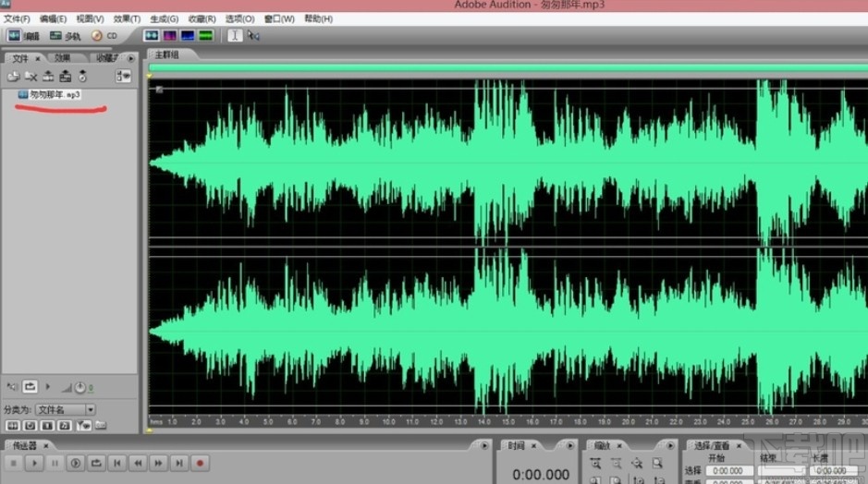Click the red Record button
This screenshot has width=868, height=484.
coord(200,463)
